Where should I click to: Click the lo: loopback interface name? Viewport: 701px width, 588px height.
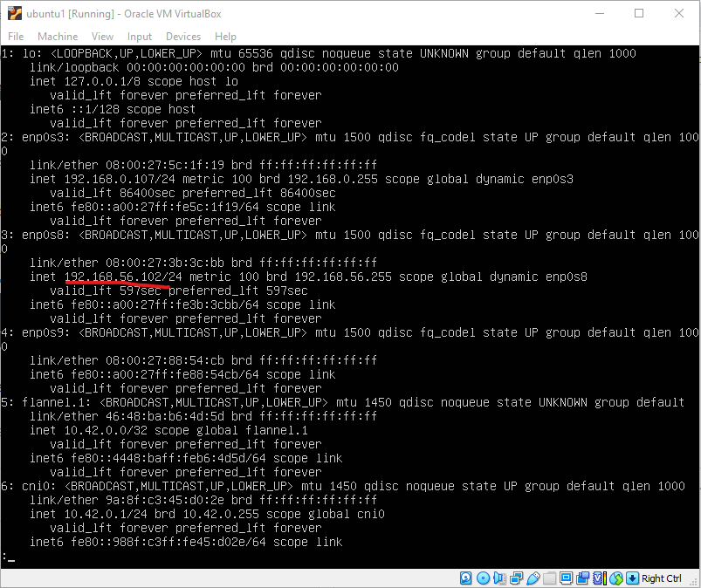click(32, 53)
